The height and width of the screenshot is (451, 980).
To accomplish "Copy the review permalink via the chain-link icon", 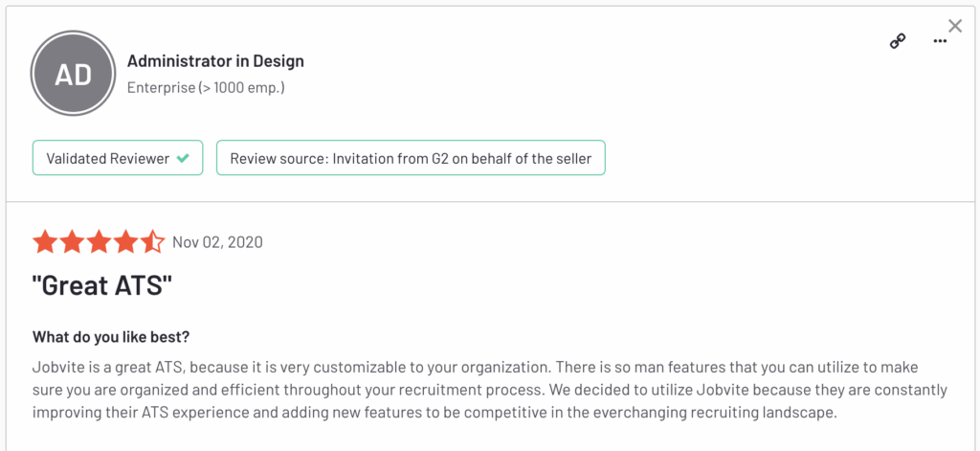I will tap(898, 41).
